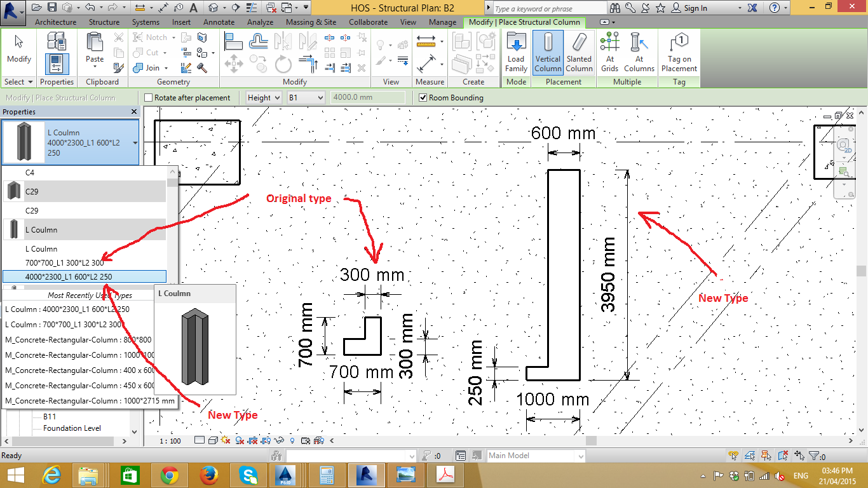
Task: Click the At Columns icon
Action: point(639,52)
